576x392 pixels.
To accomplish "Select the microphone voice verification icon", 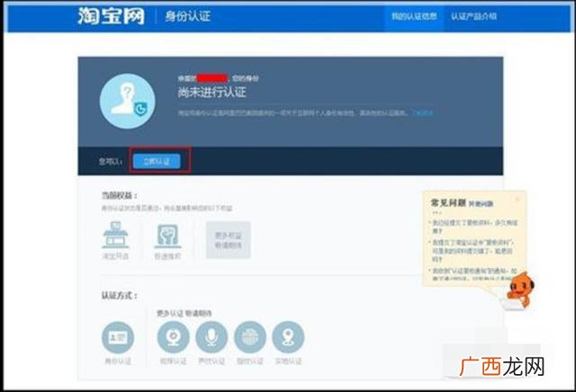I will click(x=211, y=337).
